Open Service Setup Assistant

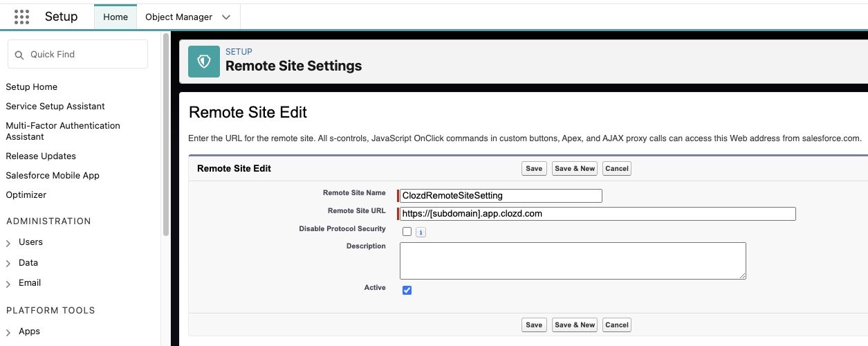point(55,107)
